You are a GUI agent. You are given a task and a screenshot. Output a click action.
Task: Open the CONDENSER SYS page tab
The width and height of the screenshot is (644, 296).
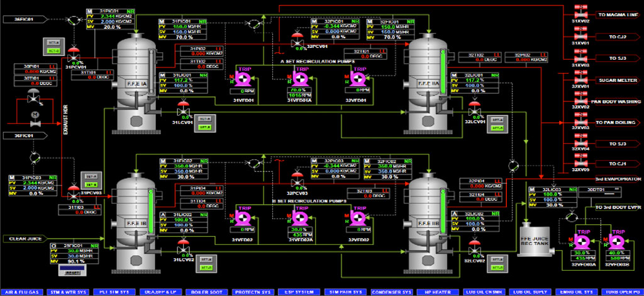(391, 292)
